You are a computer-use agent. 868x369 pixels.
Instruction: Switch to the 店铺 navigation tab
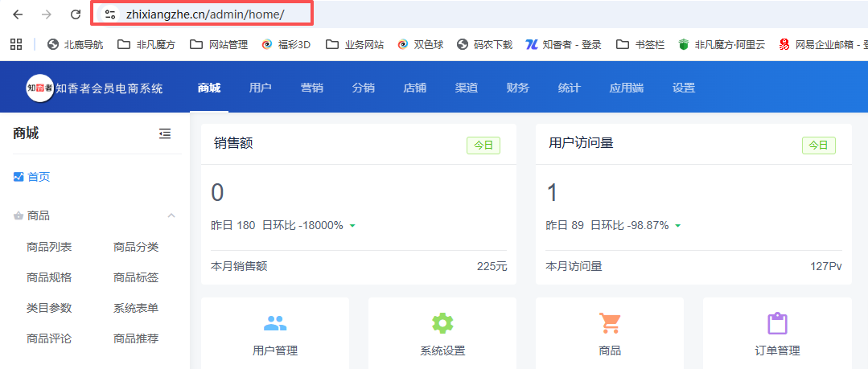pos(414,88)
